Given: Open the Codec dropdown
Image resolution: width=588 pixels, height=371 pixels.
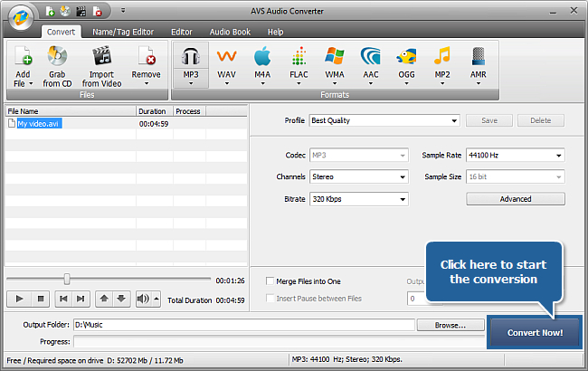Looking at the screenshot, I should click(359, 156).
